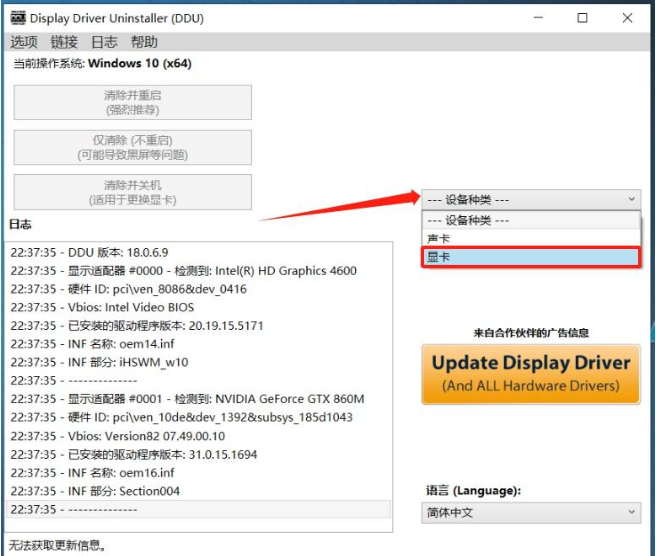Viewport: 656px width, 556px height.
Task: Open the 链接 menu
Action: click(x=64, y=42)
